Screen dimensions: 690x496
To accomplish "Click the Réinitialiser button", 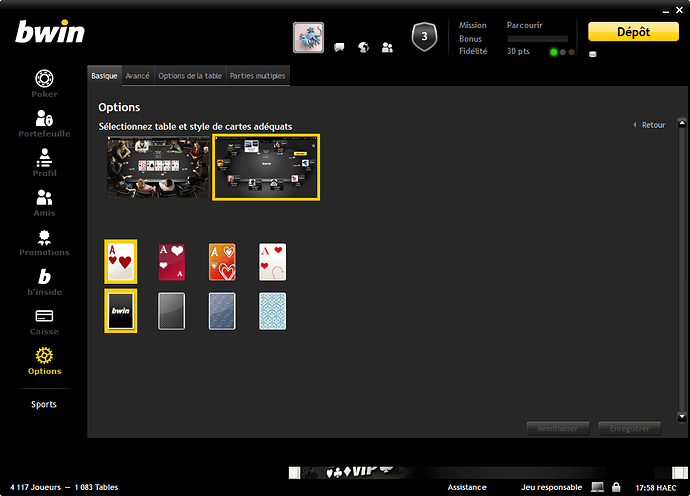I will 558,428.
